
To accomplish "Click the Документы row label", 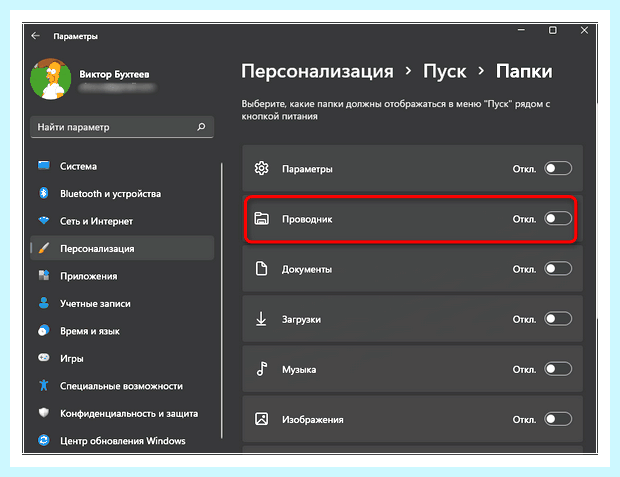I will click(x=307, y=269).
